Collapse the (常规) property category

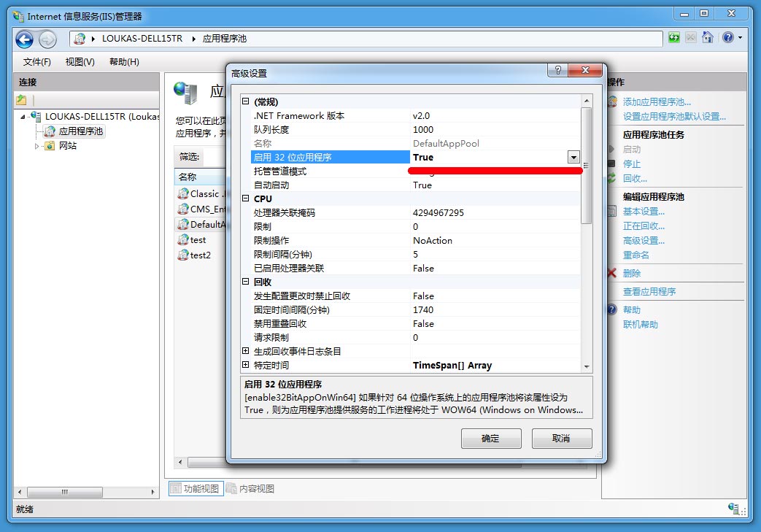[246, 101]
